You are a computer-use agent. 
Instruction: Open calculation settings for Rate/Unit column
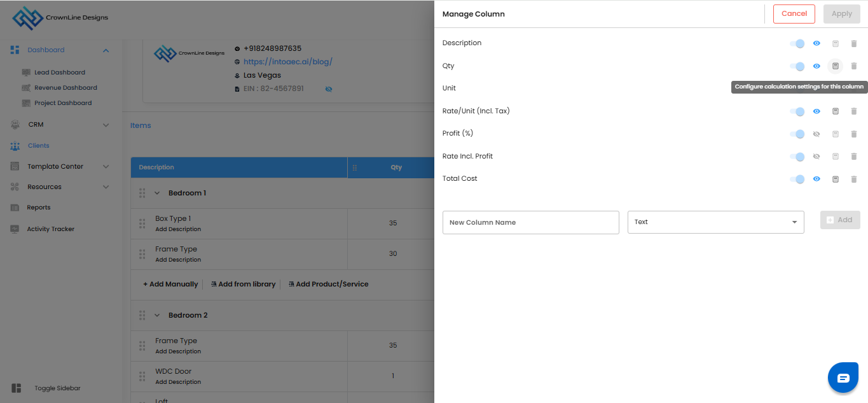836,111
